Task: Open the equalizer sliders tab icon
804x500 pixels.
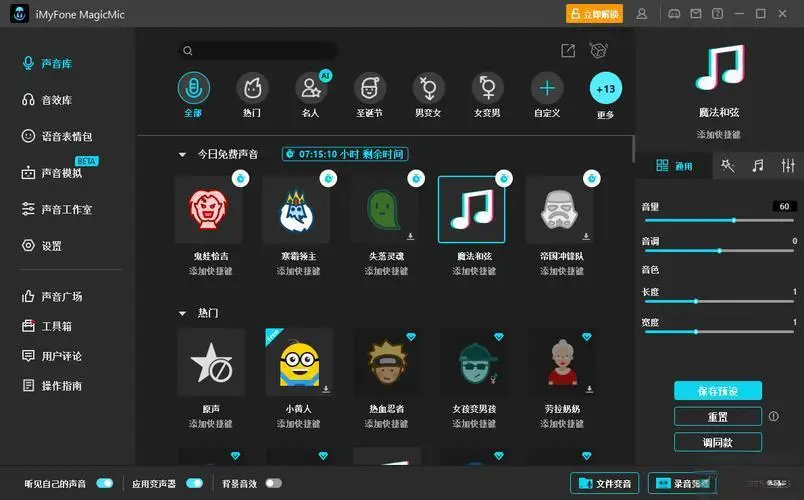Action: [788, 165]
